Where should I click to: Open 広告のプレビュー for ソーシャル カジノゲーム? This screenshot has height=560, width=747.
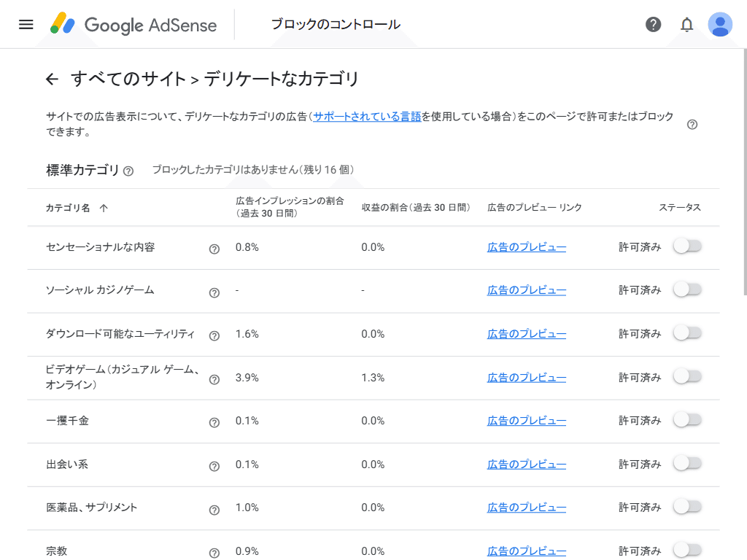527,290
